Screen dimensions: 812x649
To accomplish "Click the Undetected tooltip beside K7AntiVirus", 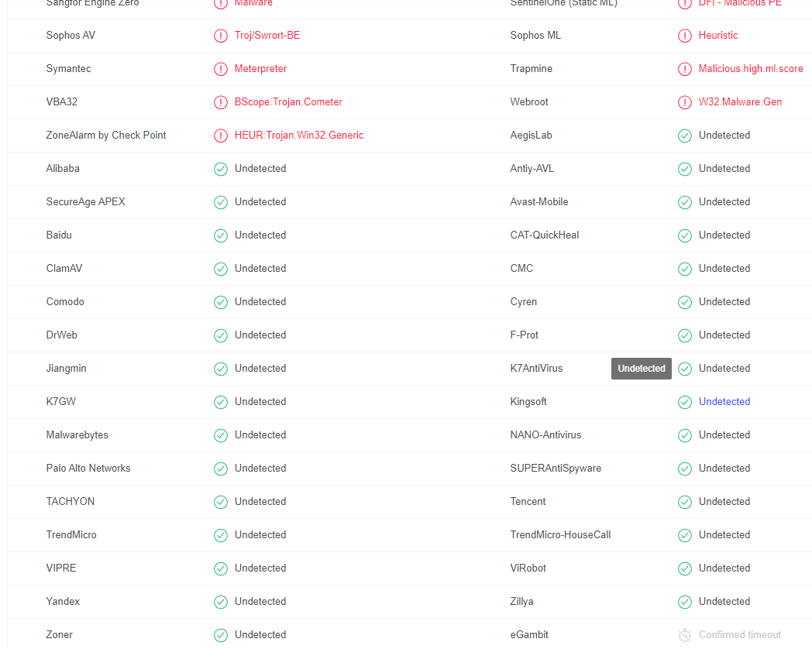I will pos(641,369).
